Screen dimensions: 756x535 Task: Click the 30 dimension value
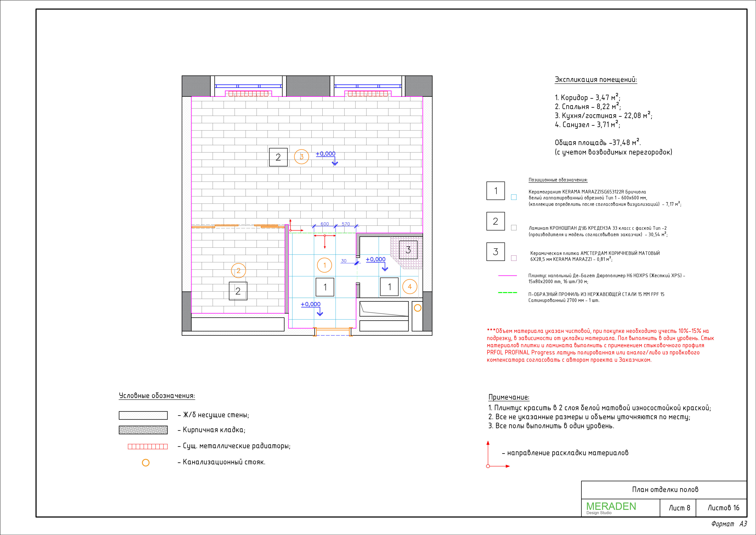(344, 261)
